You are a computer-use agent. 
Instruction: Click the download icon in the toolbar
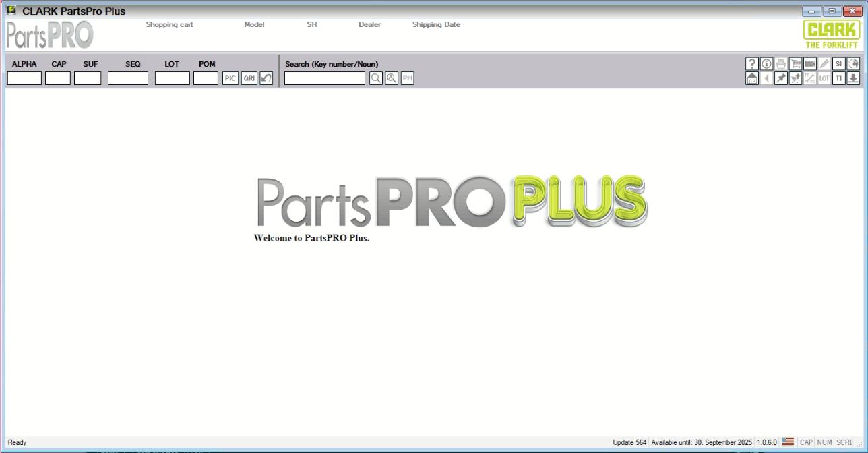coord(853,78)
